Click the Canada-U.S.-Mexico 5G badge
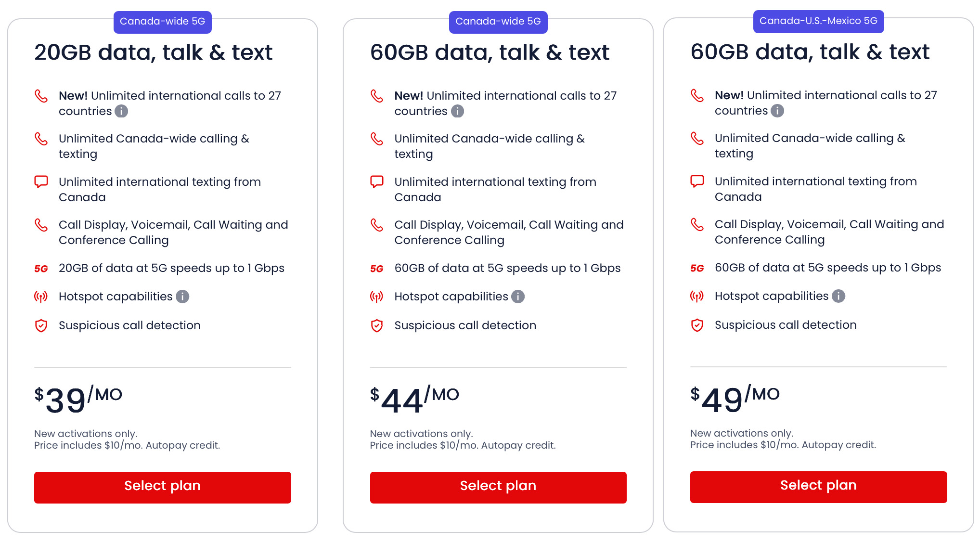Image resolution: width=980 pixels, height=543 pixels. point(818,21)
